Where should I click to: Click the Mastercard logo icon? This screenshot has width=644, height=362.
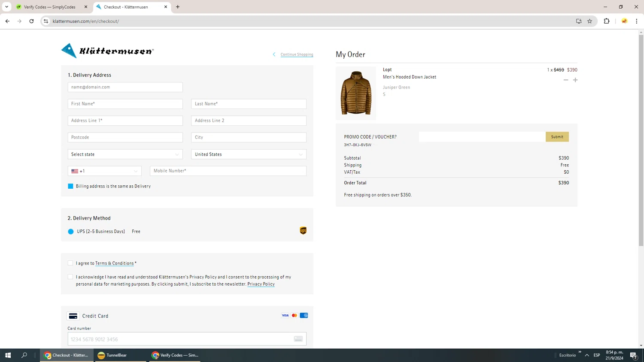(x=295, y=316)
